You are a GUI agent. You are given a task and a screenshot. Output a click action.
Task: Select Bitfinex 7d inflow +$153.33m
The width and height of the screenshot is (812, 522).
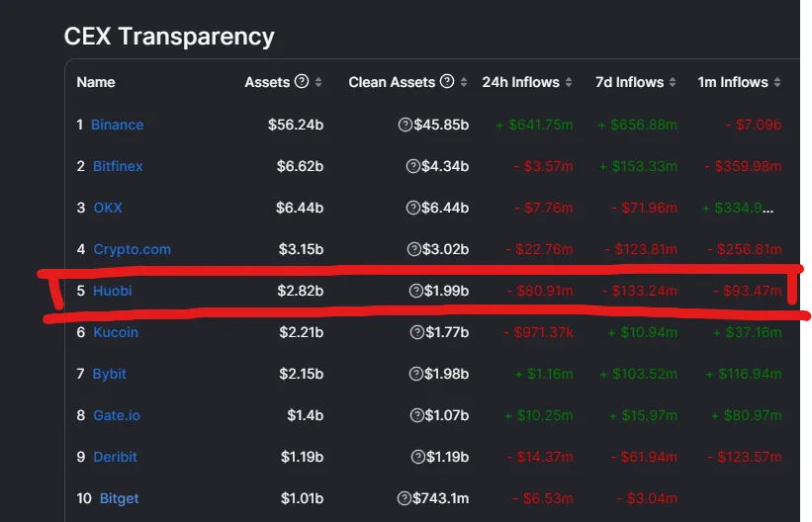pyautogui.click(x=638, y=166)
